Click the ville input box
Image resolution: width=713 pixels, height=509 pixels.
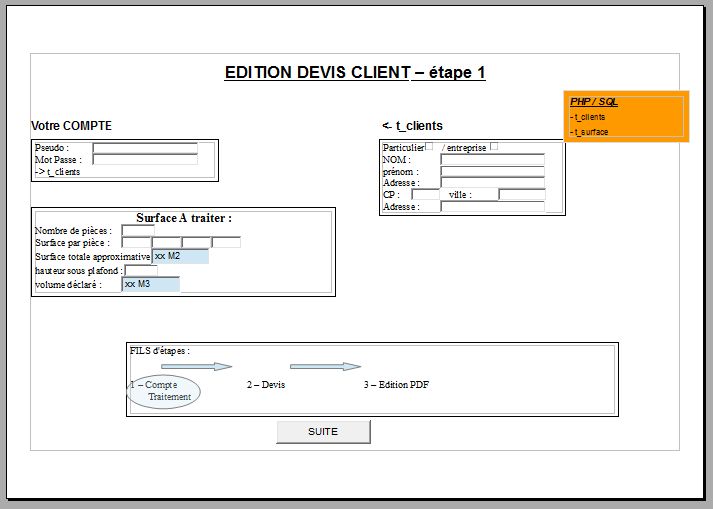click(522, 194)
